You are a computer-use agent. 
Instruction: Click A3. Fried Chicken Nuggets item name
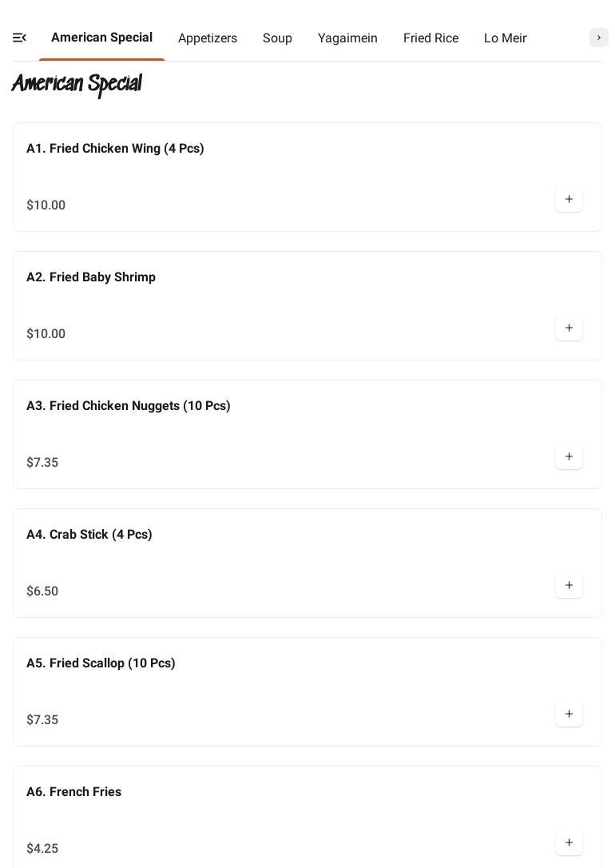click(129, 406)
